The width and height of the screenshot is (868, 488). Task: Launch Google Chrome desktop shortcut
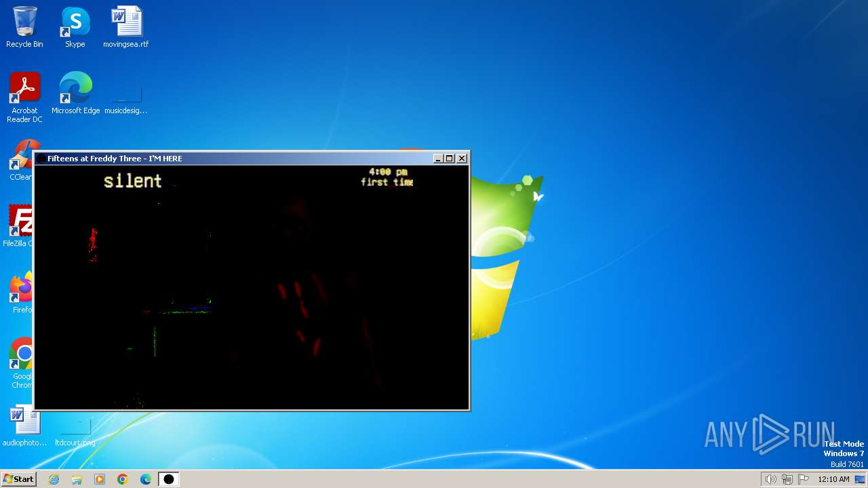click(21, 363)
